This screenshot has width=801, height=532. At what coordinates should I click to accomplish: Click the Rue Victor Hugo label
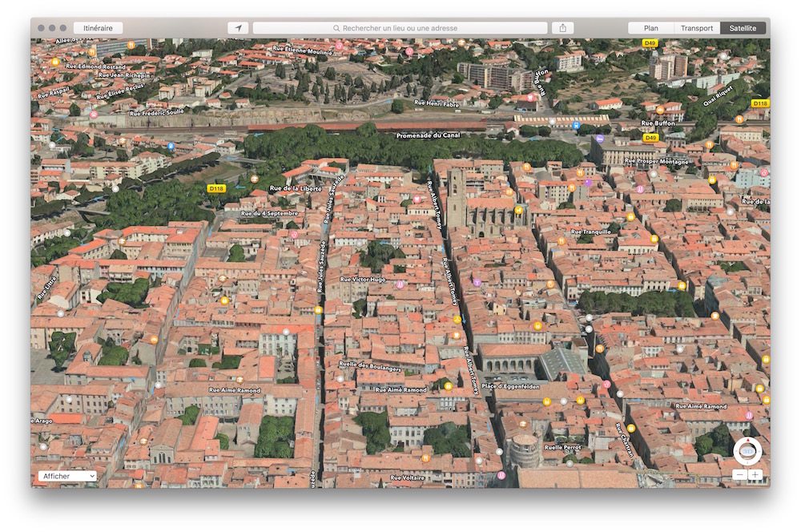363,280
